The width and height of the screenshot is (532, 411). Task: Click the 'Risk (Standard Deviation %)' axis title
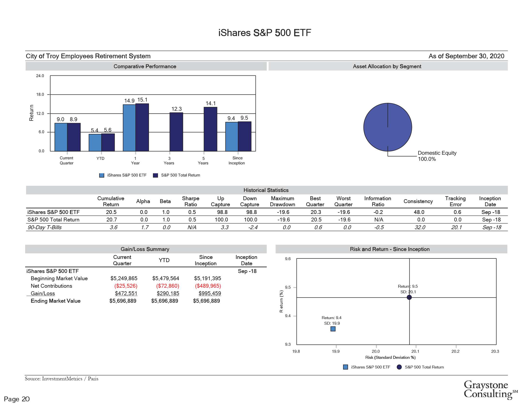point(390,357)
